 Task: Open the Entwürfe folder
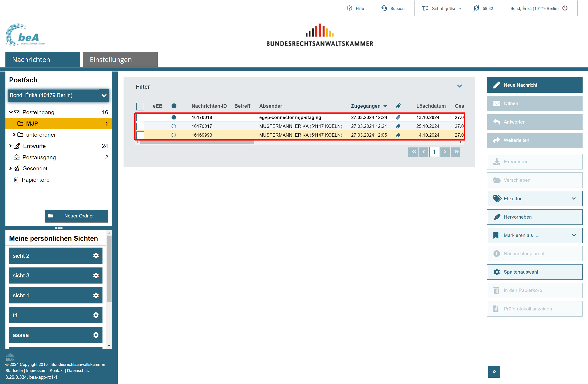(34, 146)
